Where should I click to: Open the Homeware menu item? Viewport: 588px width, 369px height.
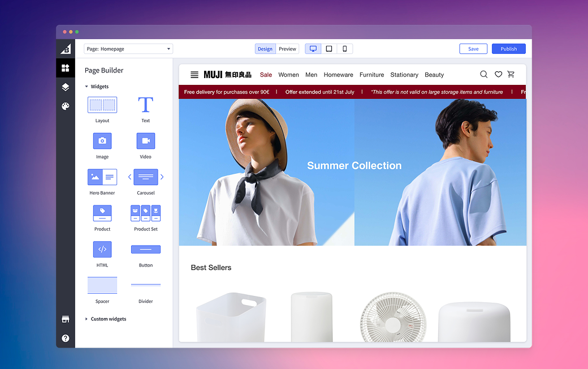(x=338, y=75)
